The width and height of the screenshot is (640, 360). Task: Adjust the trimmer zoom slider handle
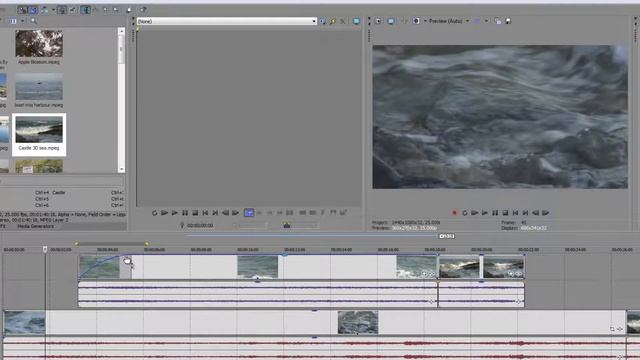coord(287,225)
